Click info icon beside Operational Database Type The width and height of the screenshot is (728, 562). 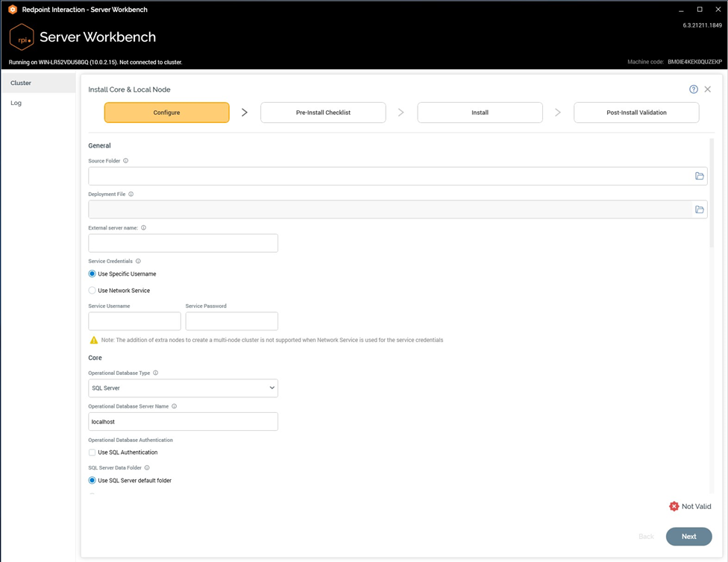tap(155, 373)
